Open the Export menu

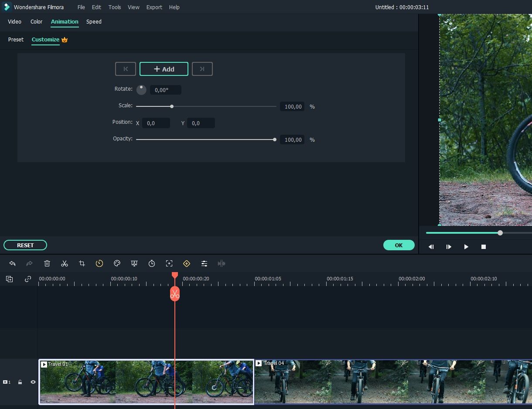[154, 7]
